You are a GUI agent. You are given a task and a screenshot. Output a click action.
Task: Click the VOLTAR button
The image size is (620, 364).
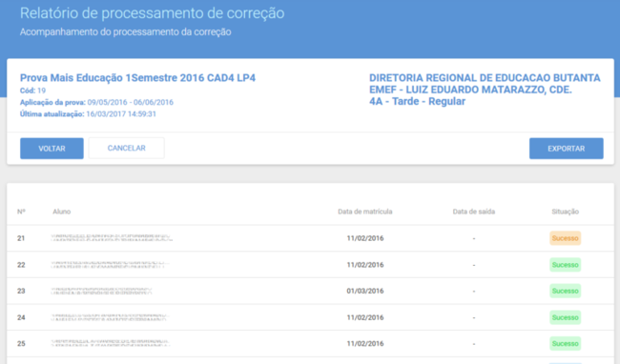pos(52,149)
